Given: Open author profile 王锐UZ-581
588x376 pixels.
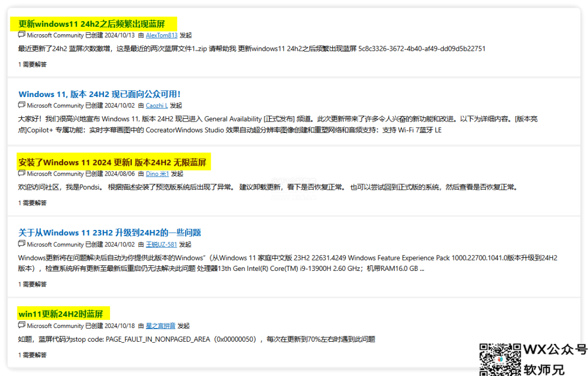Looking at the screenshot, I should point(161,244).
